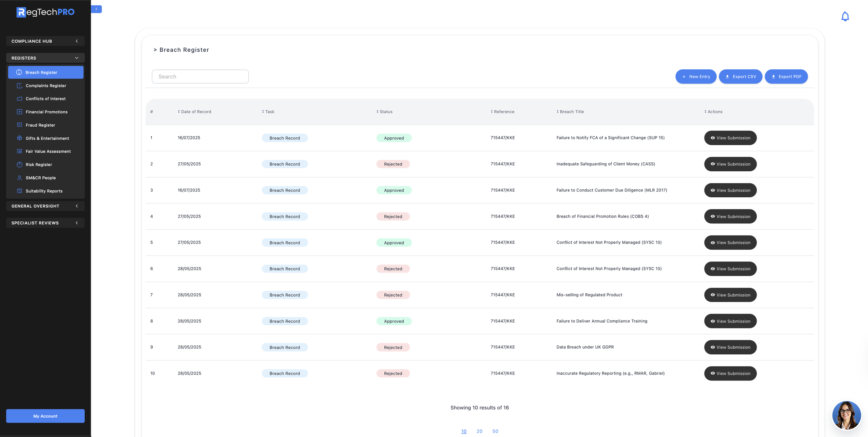Collapse sidebar with blue arrow tab
This screenshot has height=437, width=868.
[96, 9]
